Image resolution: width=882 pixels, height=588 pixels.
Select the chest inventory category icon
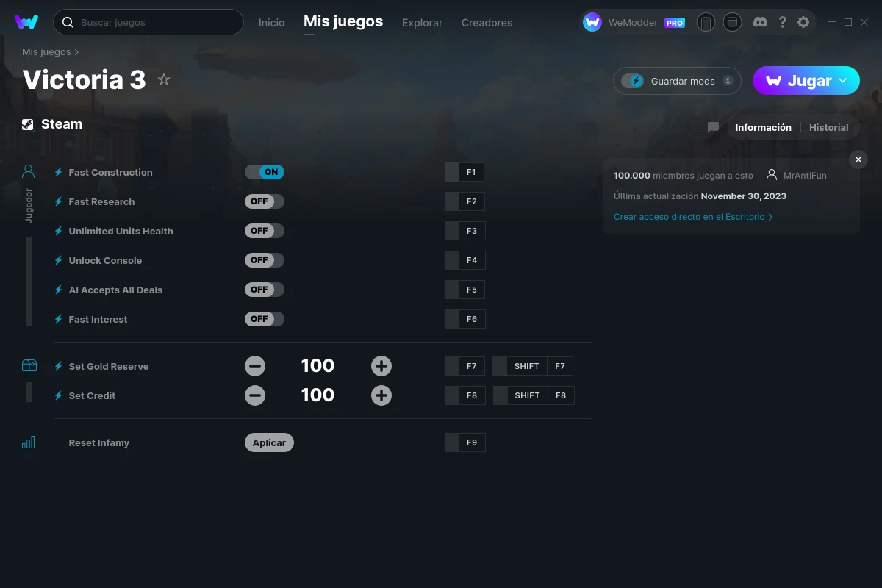tap(29, 365)
